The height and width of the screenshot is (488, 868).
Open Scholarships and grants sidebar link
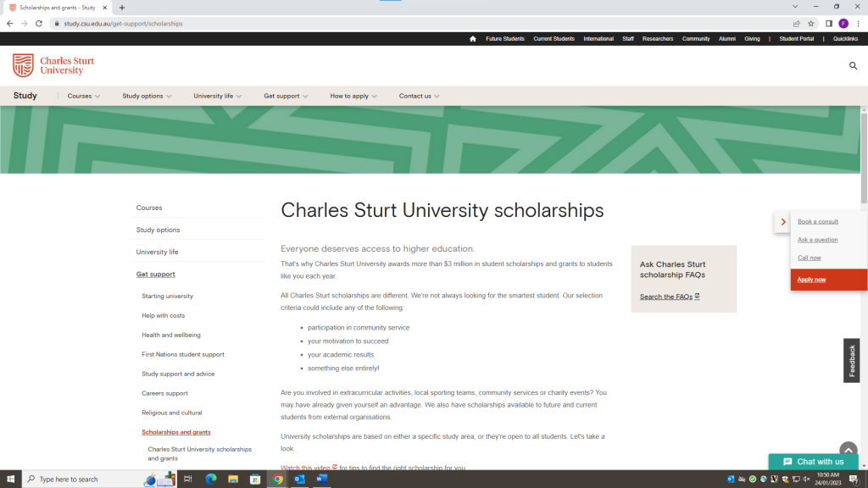pyautogui.click(x=176, y=432)
